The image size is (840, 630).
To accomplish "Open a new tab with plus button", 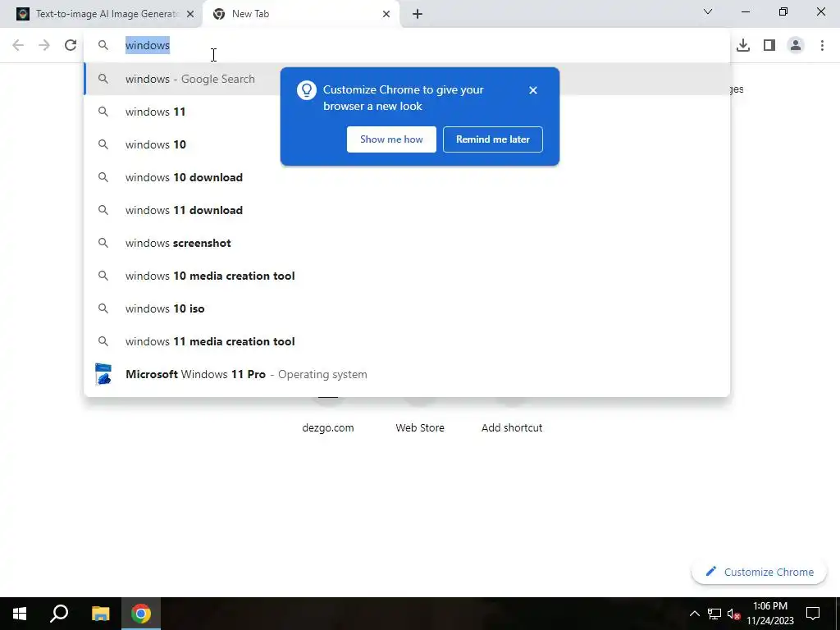I will pyautogui.click(x=418, y=14).
